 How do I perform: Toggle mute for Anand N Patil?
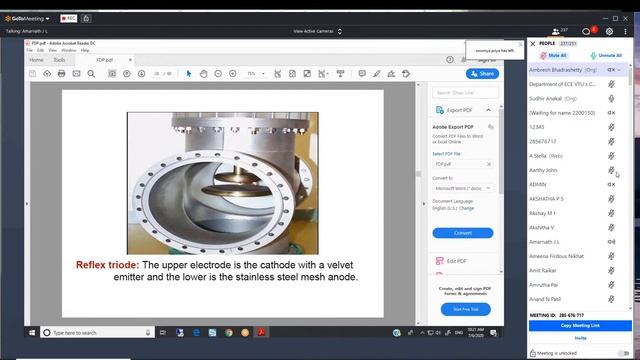(x=611, y=299)
